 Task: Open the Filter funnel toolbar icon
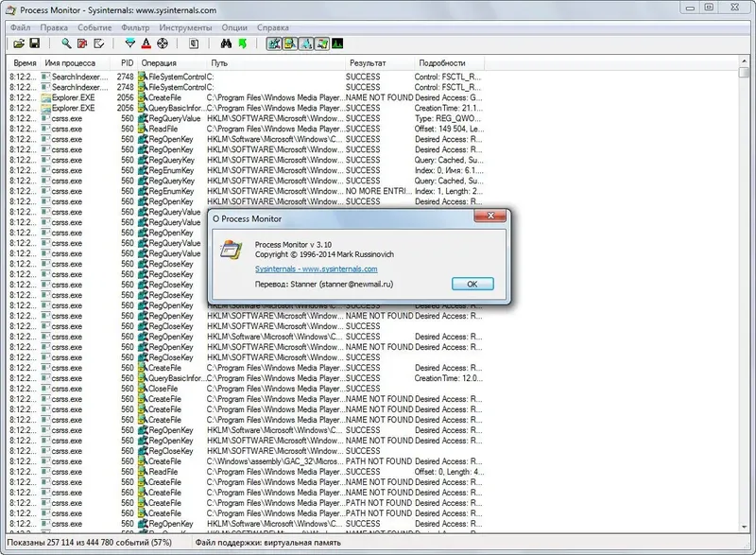click(130, 43)
